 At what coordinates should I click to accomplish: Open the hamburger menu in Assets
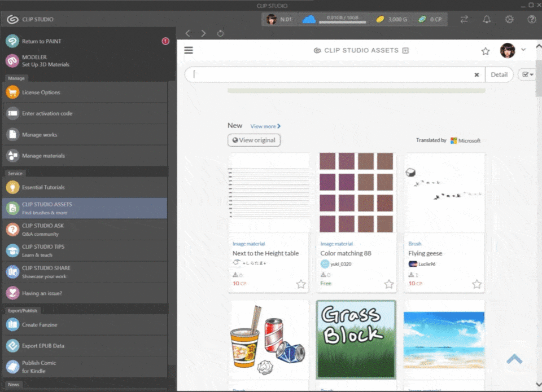(189, 50)
